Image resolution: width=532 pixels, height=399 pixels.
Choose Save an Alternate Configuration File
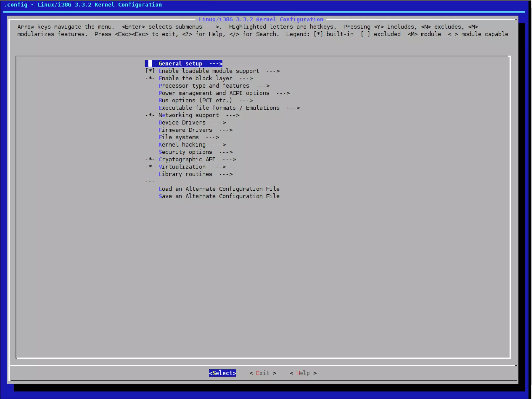219,196
